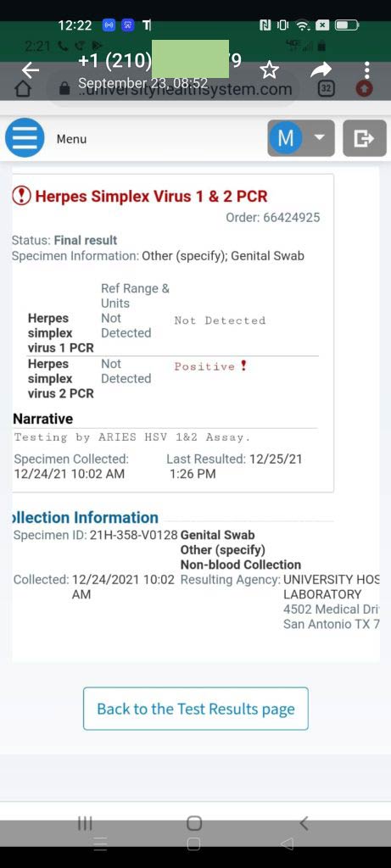Screen dimensions: 391x868
Task: Expand the M profile dropdown arrow
Action: 320,137
